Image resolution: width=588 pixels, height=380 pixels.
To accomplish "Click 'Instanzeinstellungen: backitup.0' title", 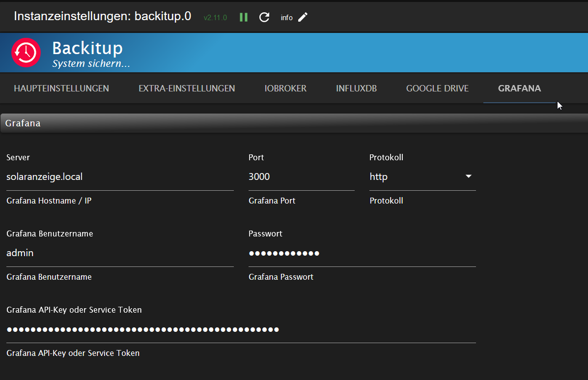I will (x=102, y=16).
